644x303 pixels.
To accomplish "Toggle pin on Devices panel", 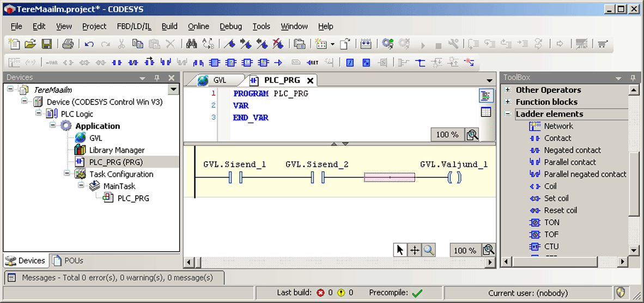I will pos(156,78).
